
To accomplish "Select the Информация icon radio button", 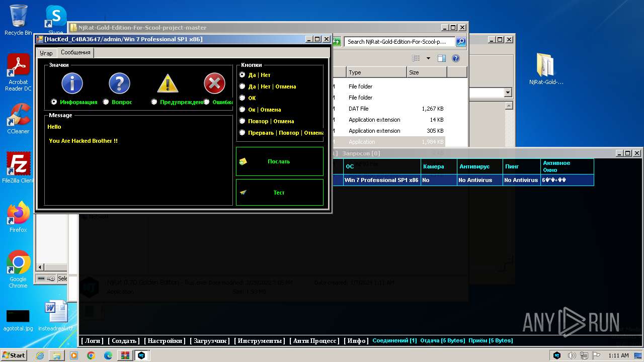I will pyautogui.click(x=54, y=102).
